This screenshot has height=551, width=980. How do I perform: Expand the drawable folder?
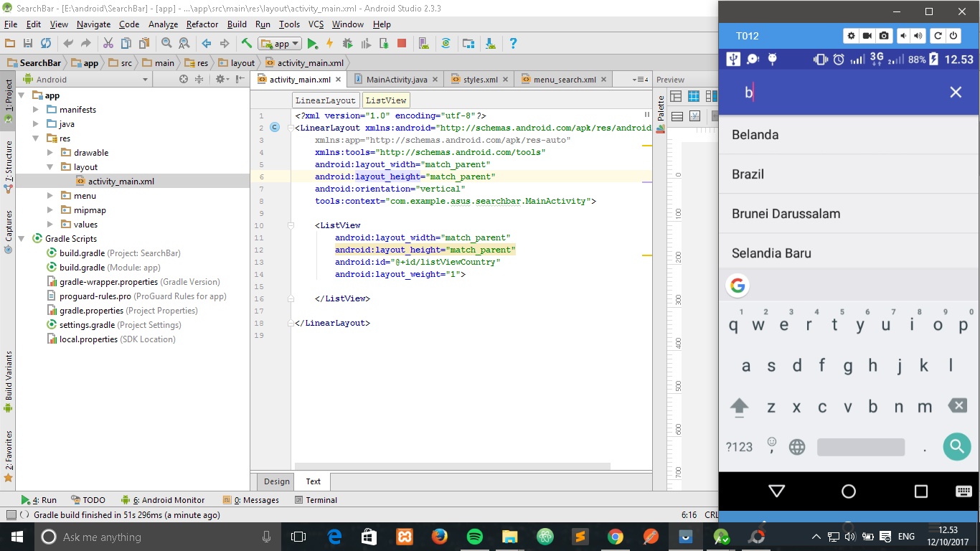coord(50,152)
